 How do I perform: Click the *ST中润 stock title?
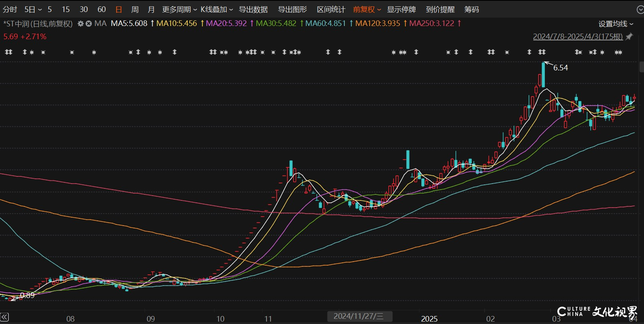click(x=38, y=24)
